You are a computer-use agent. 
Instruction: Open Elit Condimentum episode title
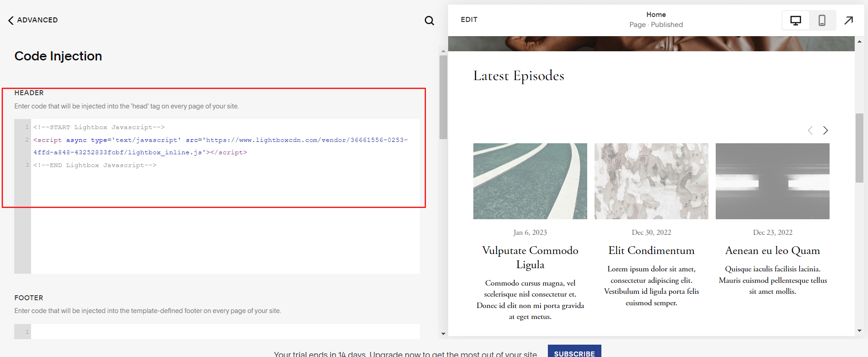pos(651,250)
